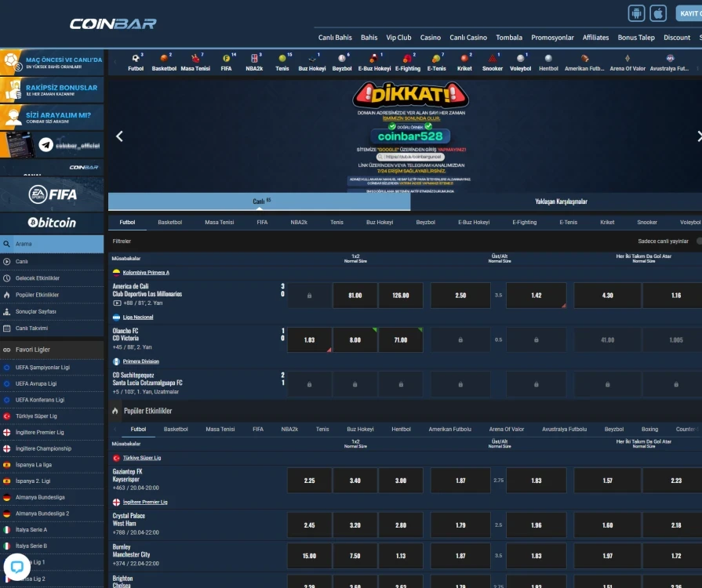The width and height of the screenshot is (702, 588).
Task: Open Promosyonlar menu item
Action: 552,38
